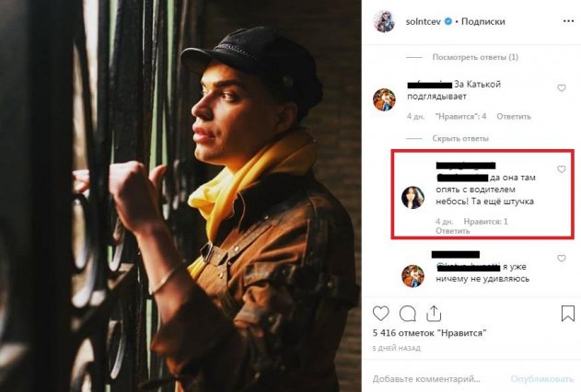Image resolution: width=581 pixels, height=392 pixels.
Task: Open the solntcev profile avatar
Action: click(384, 22)
